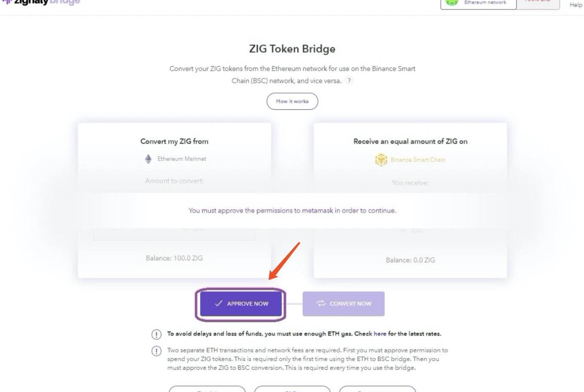Click the Binance Smart Chain cube icon
This screenshot has width=584, height=392.
[x=381, y=160]
